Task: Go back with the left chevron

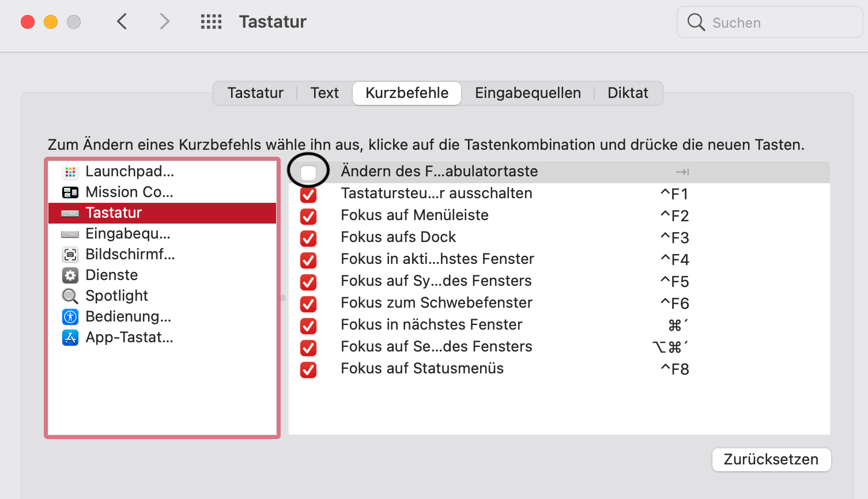Action: click(x=122, y=22)
